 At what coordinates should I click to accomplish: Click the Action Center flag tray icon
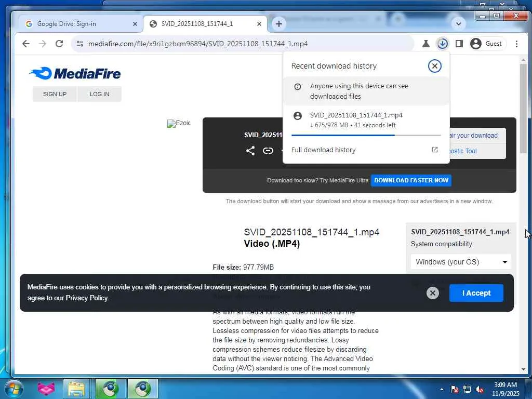454,389
